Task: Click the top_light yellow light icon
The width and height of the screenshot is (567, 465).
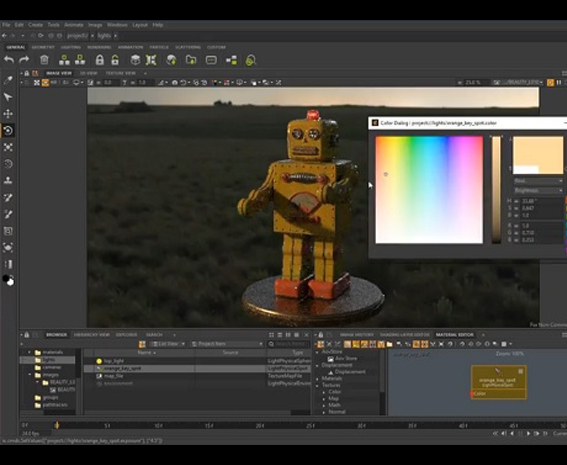Action: pos(99,361)
